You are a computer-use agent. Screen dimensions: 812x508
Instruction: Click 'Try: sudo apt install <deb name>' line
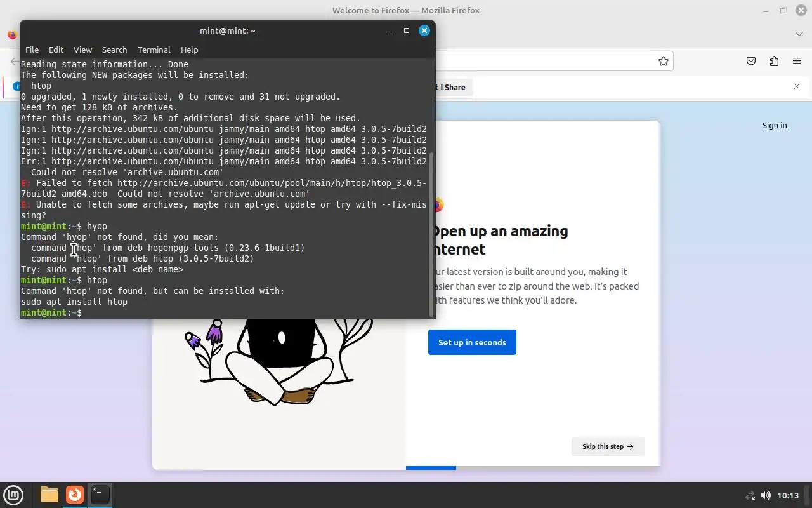click(x=102, y=269)
